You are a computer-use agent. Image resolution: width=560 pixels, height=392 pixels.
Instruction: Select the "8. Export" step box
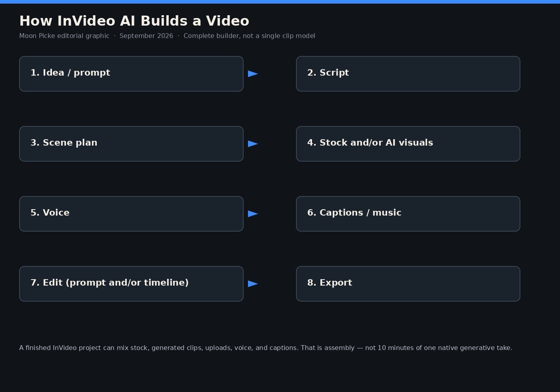(x=408, y=284)
